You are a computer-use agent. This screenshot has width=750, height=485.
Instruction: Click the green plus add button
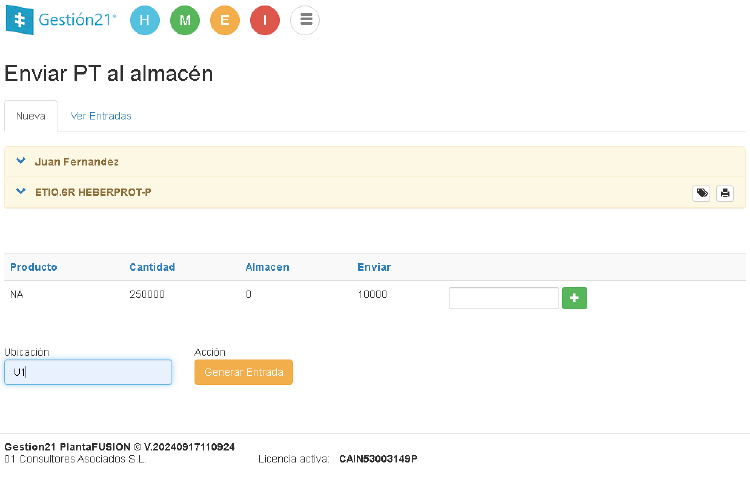(574, 298)
